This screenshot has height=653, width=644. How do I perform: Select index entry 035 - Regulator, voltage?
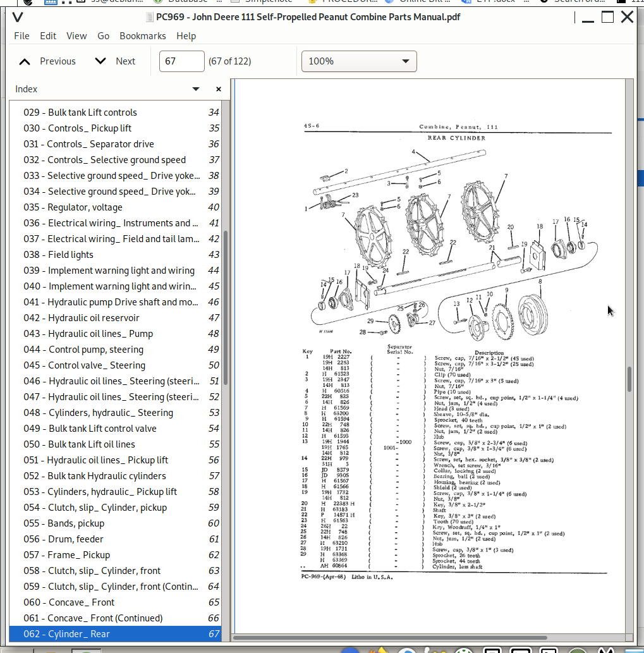pyautogui.click(x=85, y=207)
